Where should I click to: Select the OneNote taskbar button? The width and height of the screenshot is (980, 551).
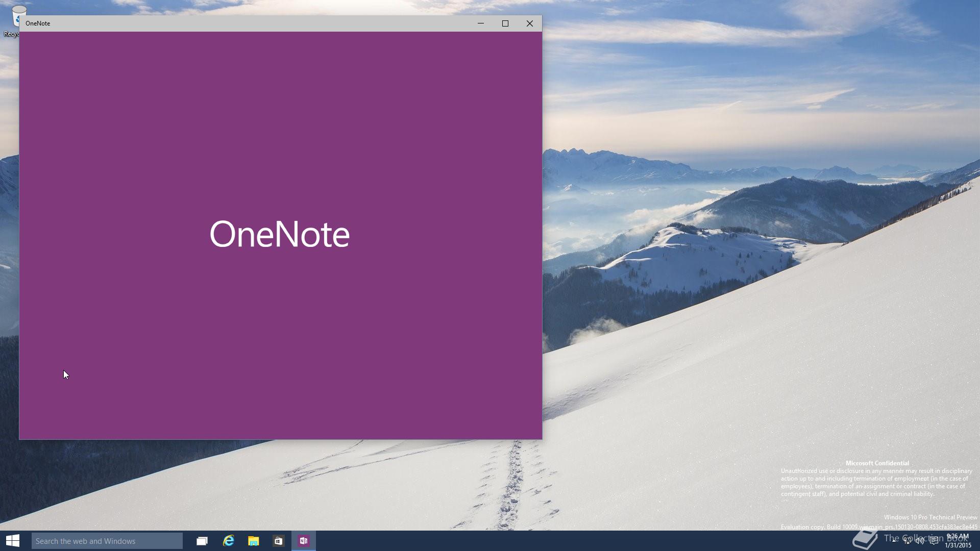tap(304, 541)
